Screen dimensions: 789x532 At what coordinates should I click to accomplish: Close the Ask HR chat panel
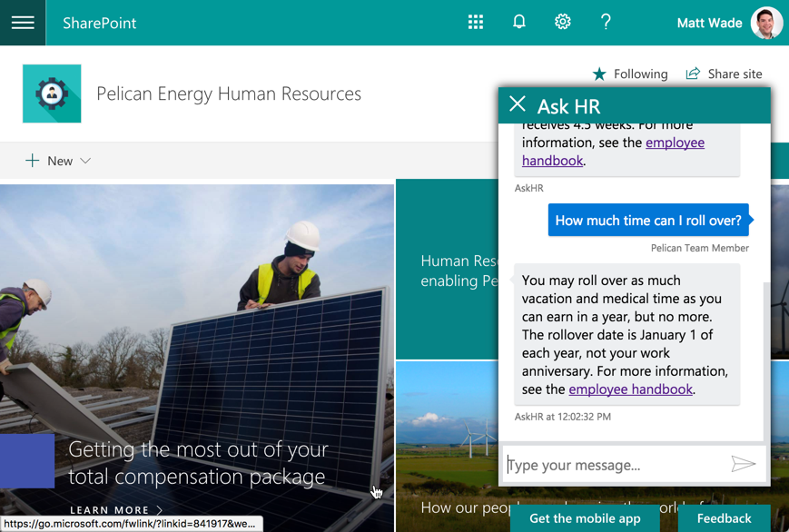pos(518,104)
